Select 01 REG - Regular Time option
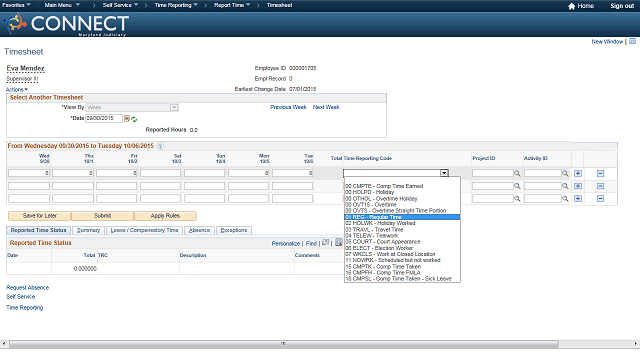This screenshot has width=640, height=360. click(402, 217)
